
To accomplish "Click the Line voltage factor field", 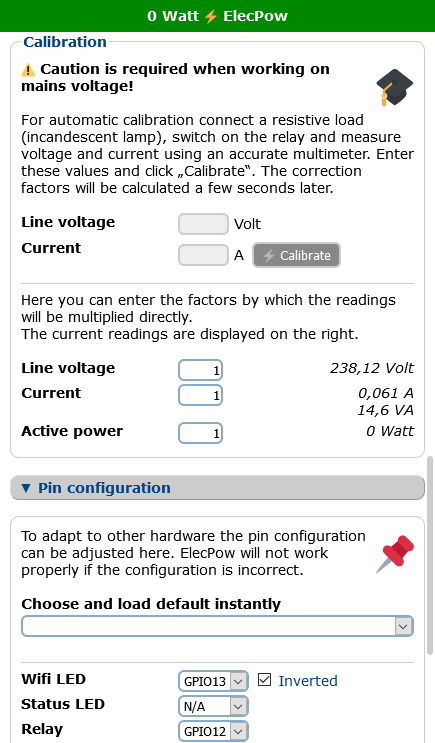I will tap(200, 370).
